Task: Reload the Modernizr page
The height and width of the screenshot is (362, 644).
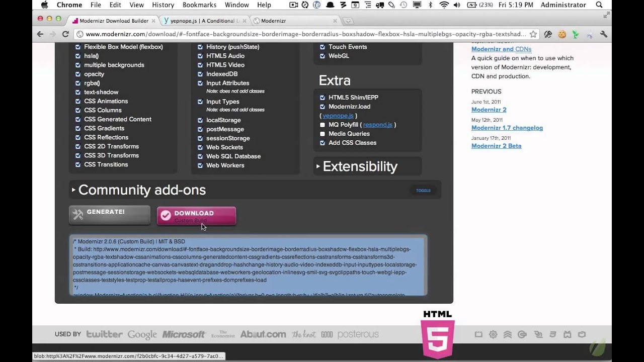Action: pyautogui.click(x=65, y=34)
